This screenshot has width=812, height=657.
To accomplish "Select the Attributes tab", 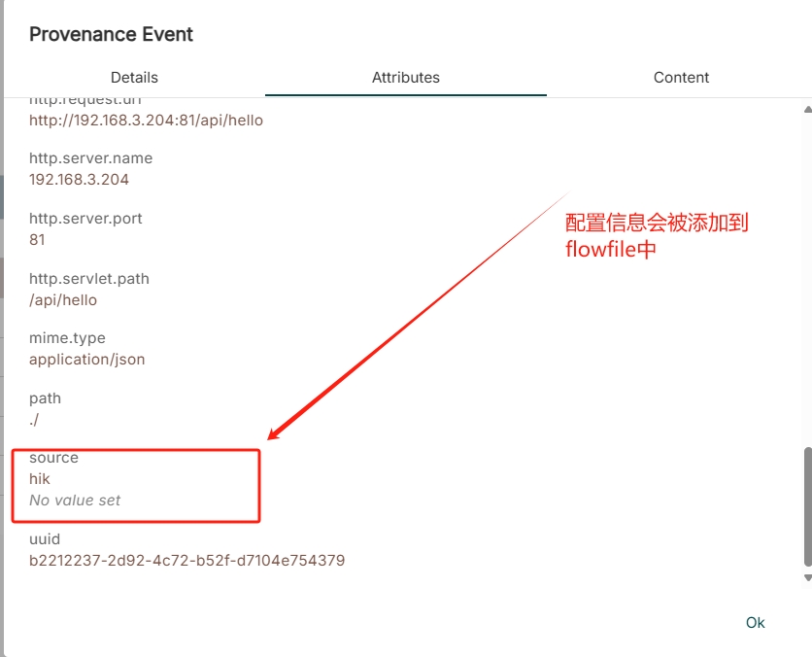I will 406,78.
